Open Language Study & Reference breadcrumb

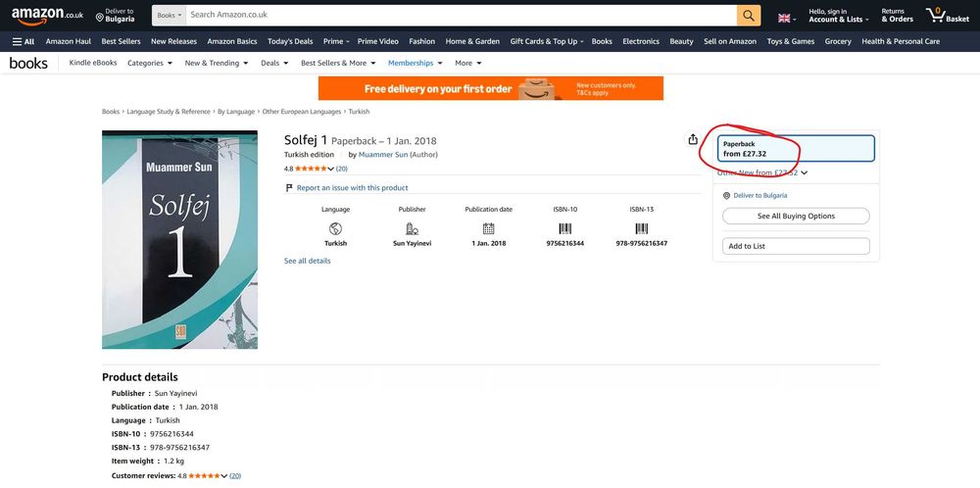coord(169,112)
